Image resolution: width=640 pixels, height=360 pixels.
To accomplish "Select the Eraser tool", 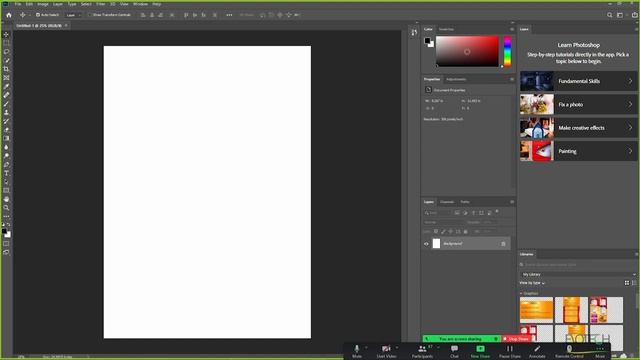I will pos(6,130).
